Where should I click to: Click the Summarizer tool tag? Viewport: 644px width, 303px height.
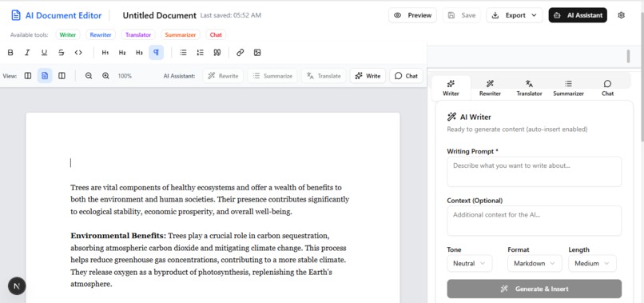click(181, 35)
